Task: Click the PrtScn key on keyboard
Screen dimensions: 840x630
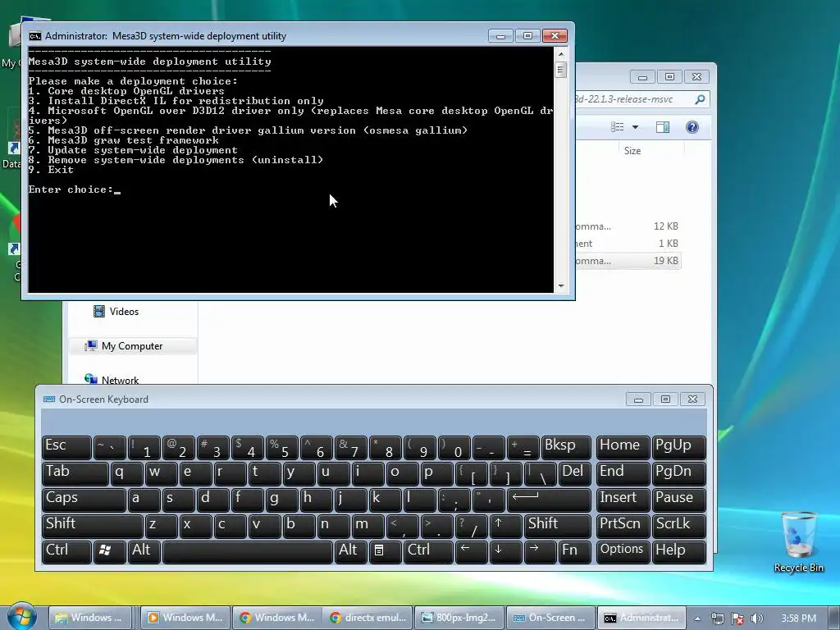Action: (623, 526)
